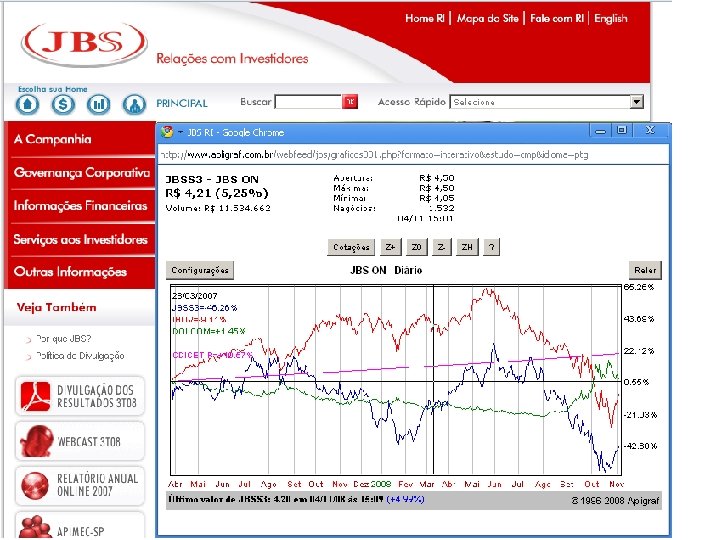Viewport: 720px width, 540px height.
Task: Open Política de Divulgação link
Action: [80, 355]
